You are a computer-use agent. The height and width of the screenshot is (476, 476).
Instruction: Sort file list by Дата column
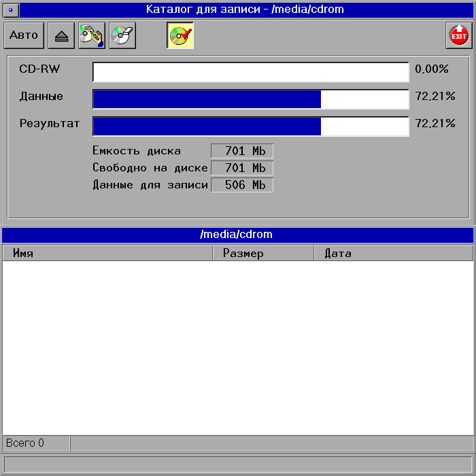(x=394, y=253)
